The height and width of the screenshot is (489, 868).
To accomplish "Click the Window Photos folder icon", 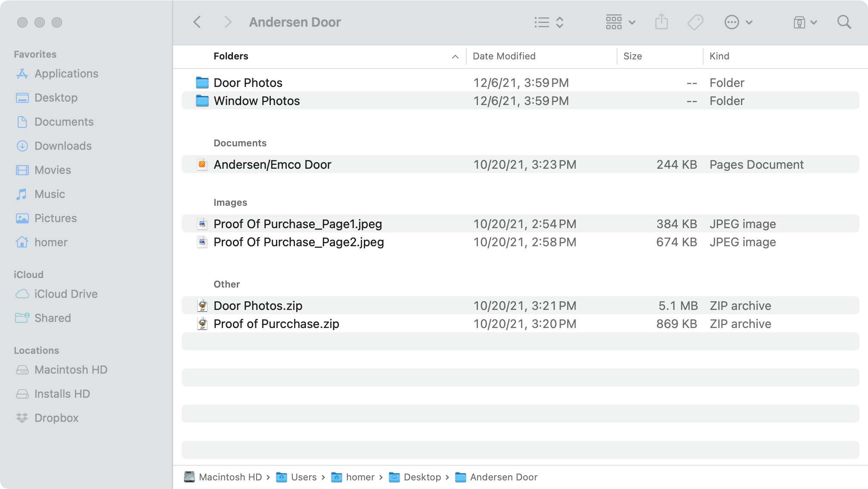I will point(202,100).
